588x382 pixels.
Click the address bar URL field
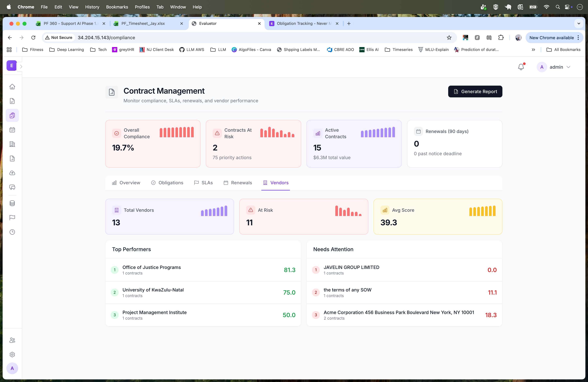coord(247,38)
